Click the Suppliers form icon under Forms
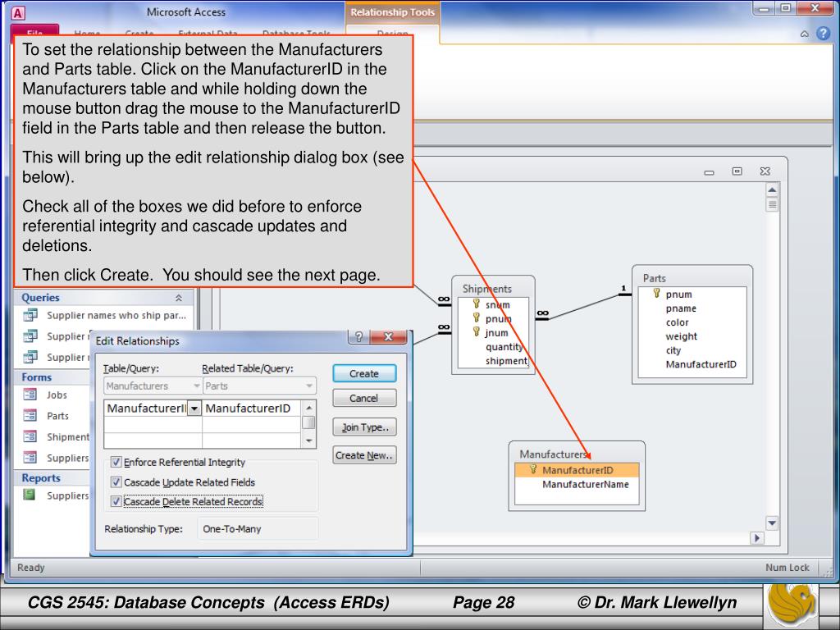 (30, 458)
